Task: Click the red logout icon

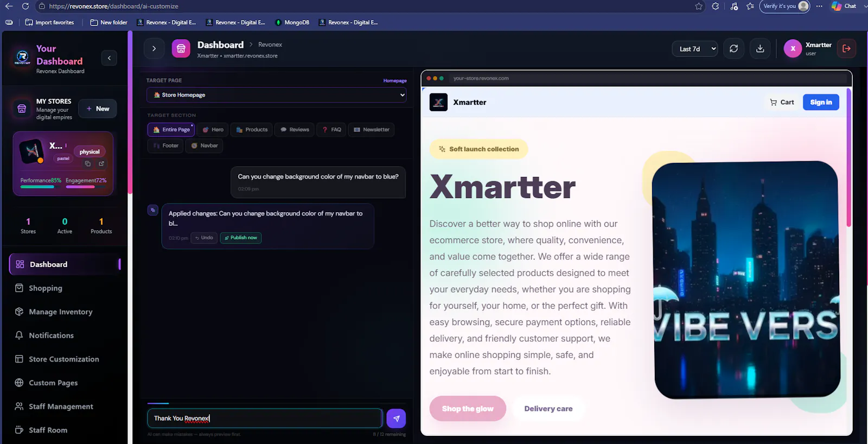Action: pos(846,48)
